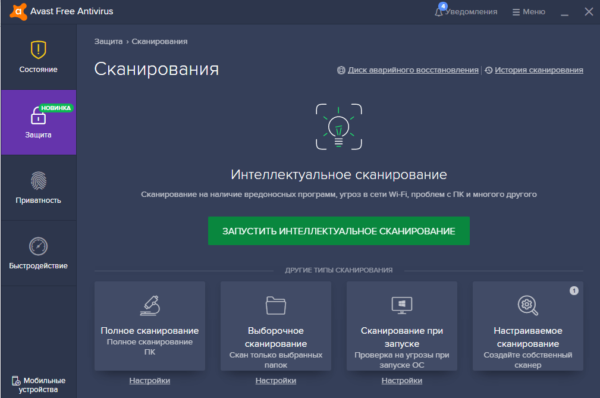600x398 pixels.
Task: Open Настройки under Полное сканирование
Action: pyautogui.click(x=150, y=380)
